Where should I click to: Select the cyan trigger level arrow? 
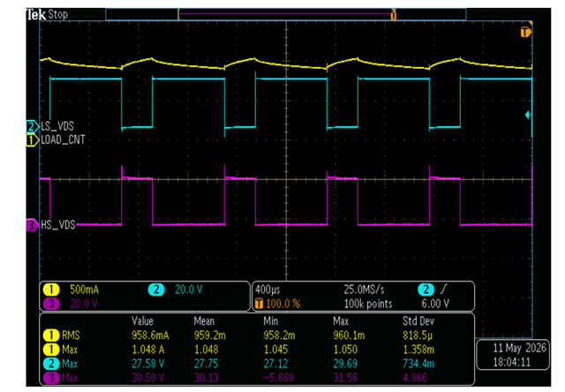528,115
